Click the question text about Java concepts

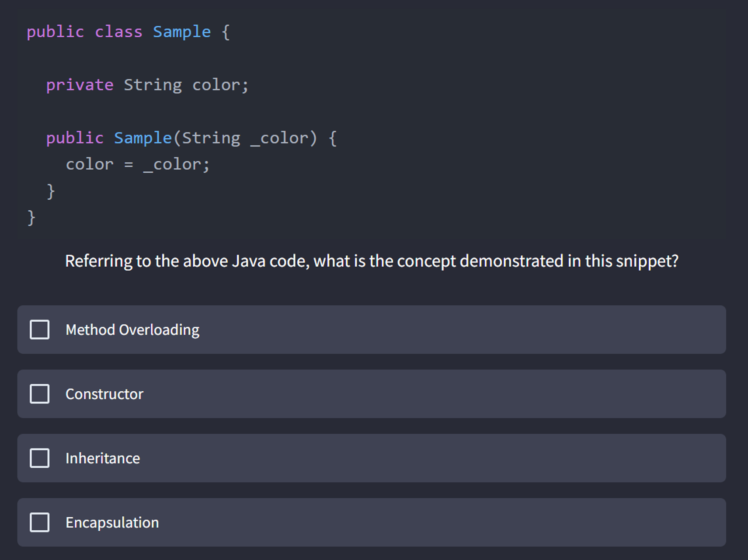click(x=372, y=261)
